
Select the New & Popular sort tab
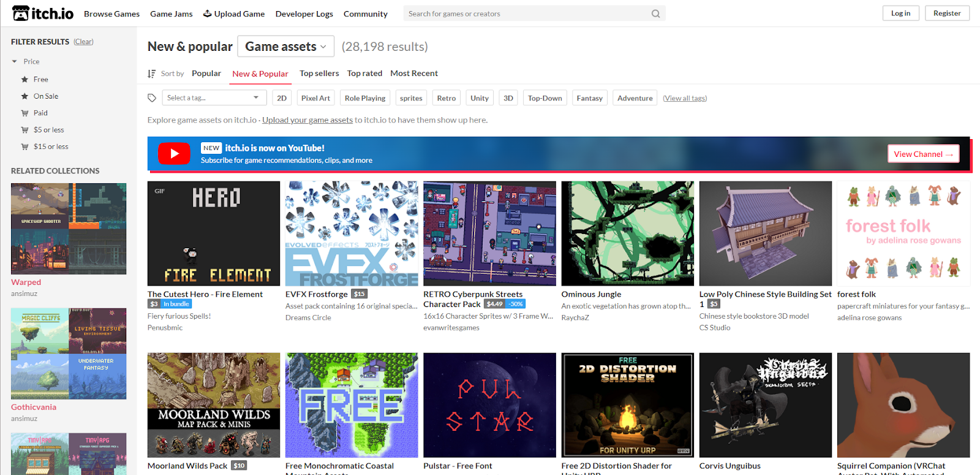point(260,74)
